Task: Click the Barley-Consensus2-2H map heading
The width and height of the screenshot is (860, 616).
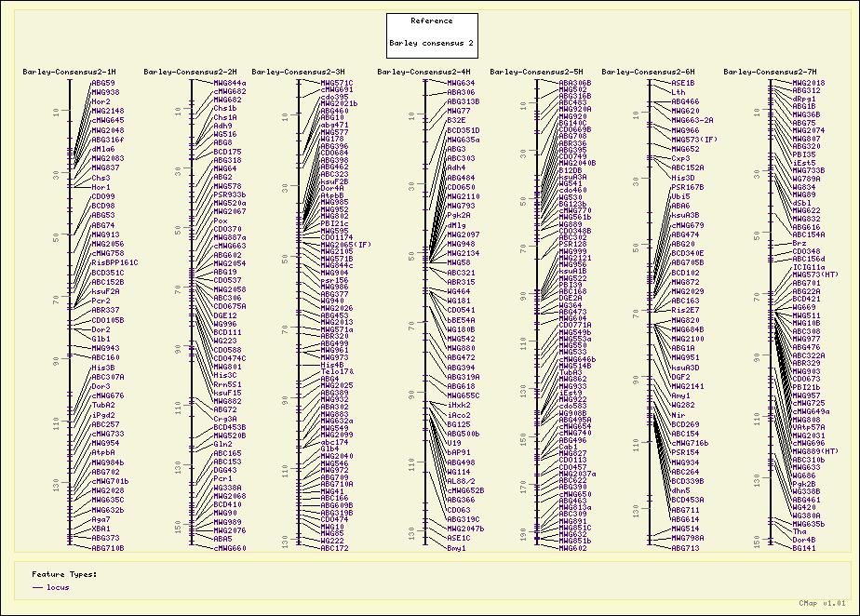Action: (x=191, y=72)
